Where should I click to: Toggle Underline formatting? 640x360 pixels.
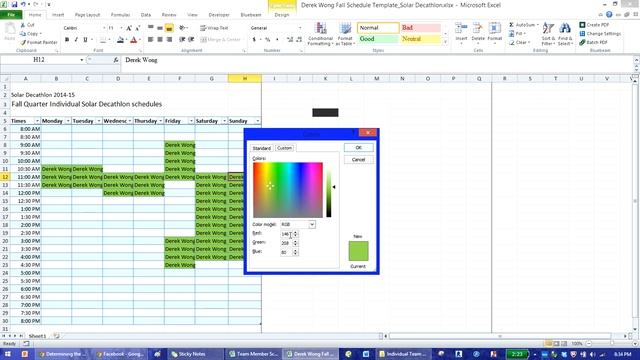(x=85, y=40)
